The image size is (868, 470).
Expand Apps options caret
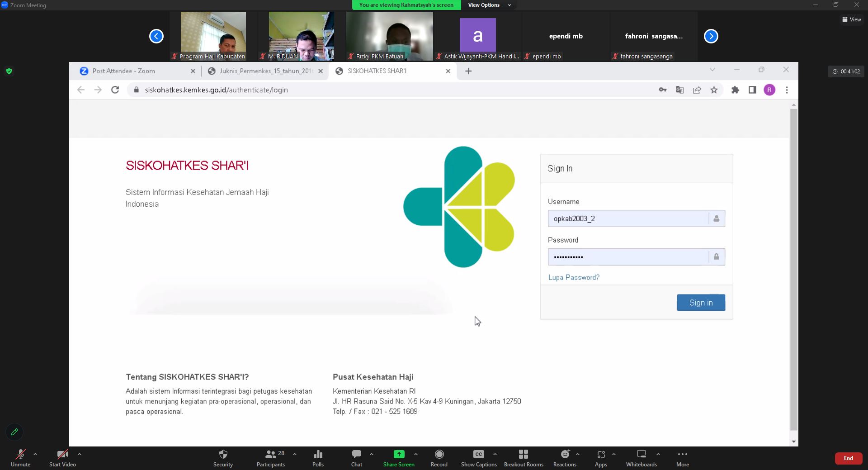click(x=614, y=454)
